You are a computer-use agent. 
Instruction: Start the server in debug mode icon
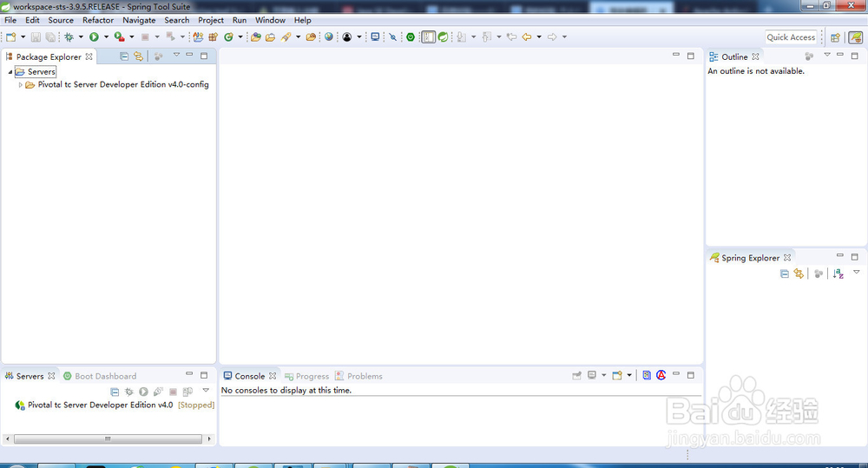pyautogui.click(x=129, y=392)
